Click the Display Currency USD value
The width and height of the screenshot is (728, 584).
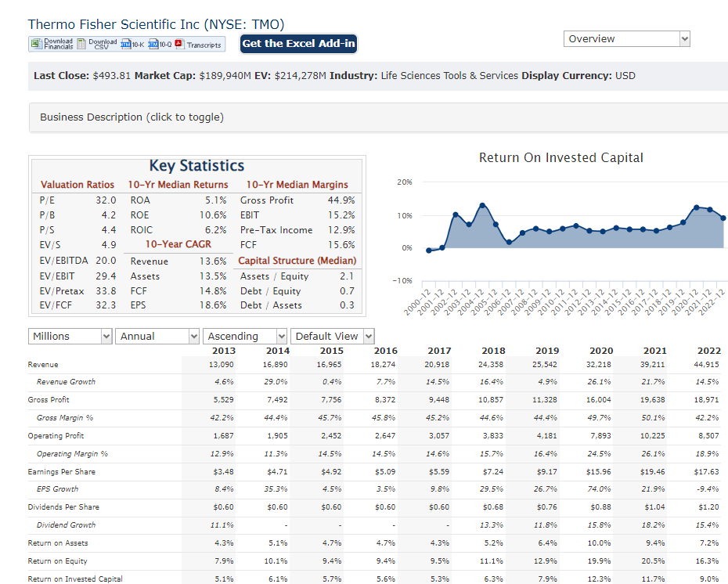pos(625,76)
